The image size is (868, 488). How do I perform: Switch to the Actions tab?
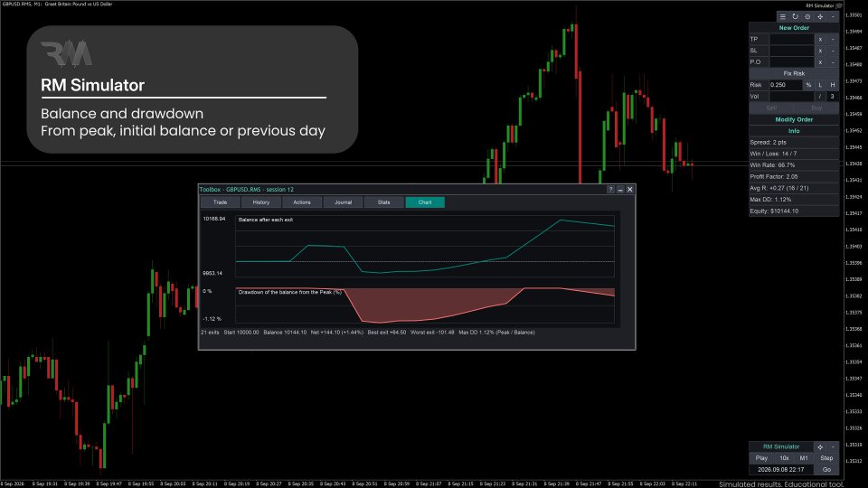pyautogui.click(x=302, y=202)
